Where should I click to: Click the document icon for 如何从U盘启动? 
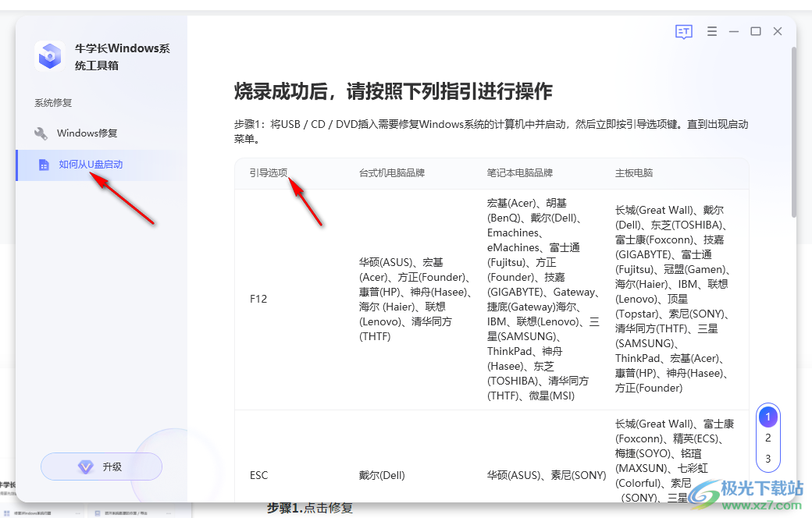pyautogui.click(x=44, y=165)
